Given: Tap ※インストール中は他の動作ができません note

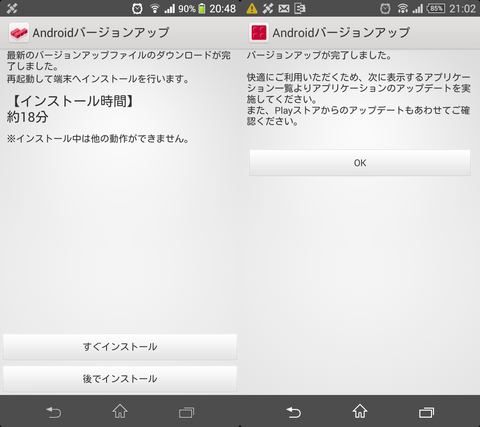Looking at the screenshot, I should pyautogui.click(x=98, y=139).
